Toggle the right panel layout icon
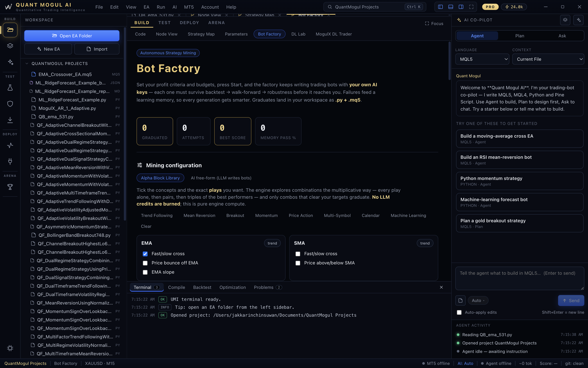Screen dimensions: 588x368 pyautogui.click(x=461, y=7)
